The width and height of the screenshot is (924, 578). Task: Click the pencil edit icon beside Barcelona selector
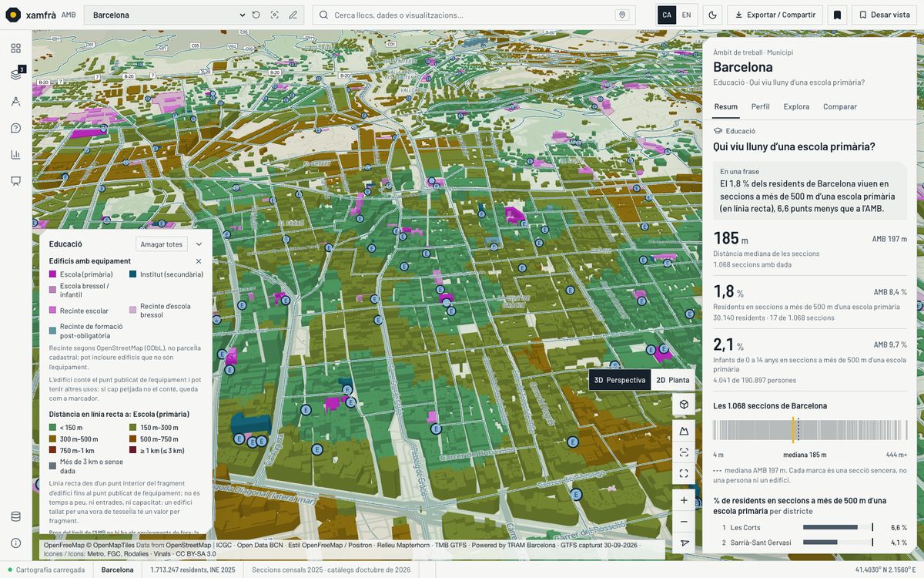(293, 15)
